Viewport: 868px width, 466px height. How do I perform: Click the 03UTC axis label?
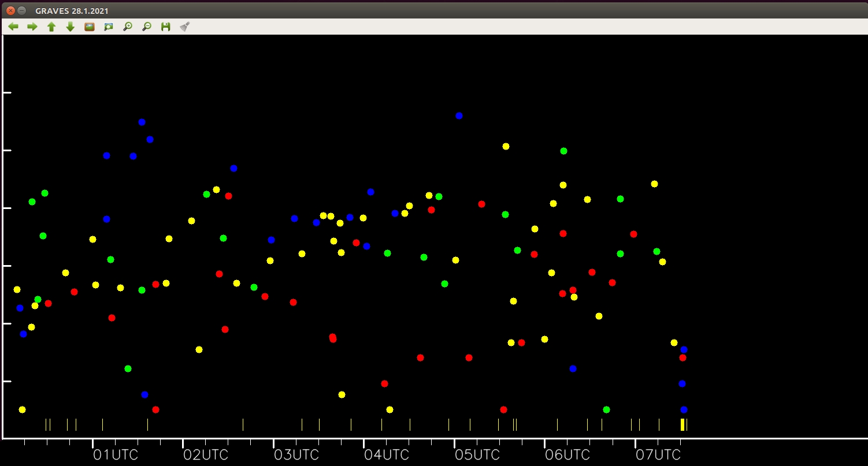point(296,455)
